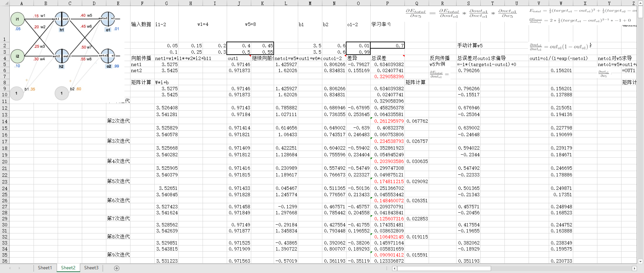Click the vertical scrollbar thumb

pyautogui.click(x=640, y=11)
